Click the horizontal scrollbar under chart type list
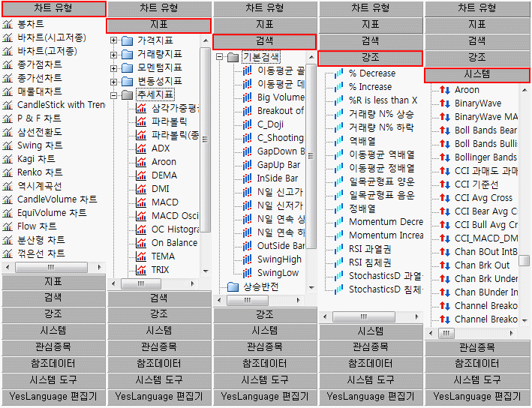This screenshot has height=408, width=532. 53,267
